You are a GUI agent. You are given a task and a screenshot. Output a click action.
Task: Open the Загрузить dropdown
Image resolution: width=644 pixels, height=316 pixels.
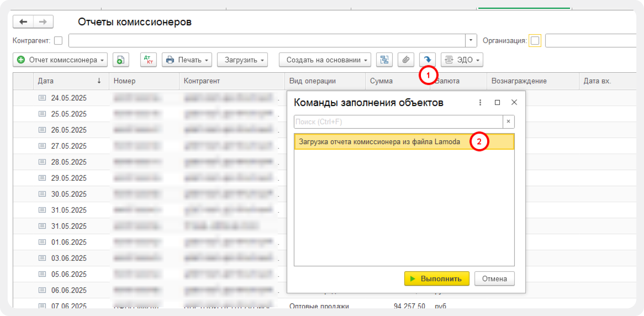coord(242,60)
